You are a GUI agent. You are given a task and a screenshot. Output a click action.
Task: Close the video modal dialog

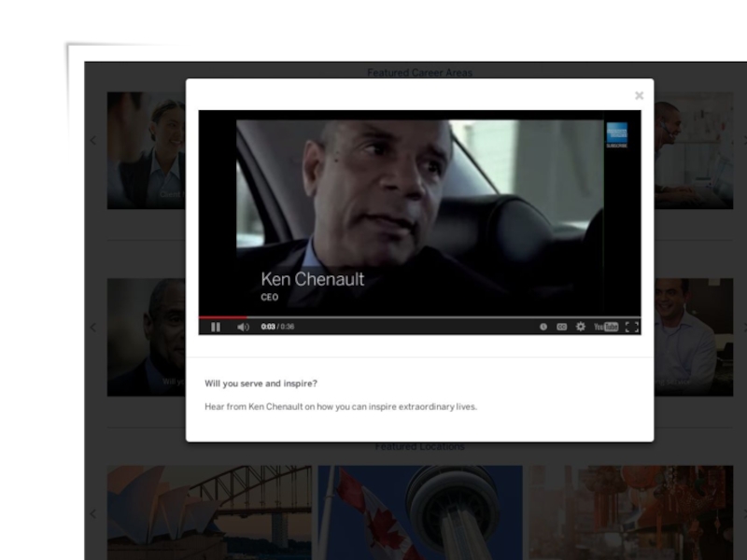(640, 96)
